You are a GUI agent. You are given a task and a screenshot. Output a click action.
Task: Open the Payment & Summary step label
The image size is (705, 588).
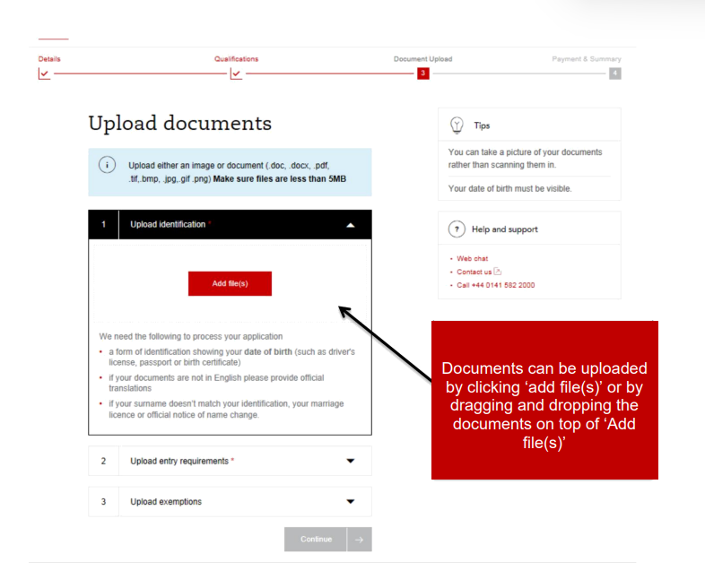(x=586, y=59)
